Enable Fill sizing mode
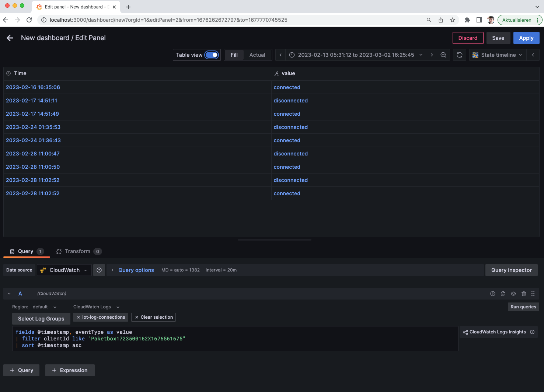The image size is (544, 392). (234, 55)
